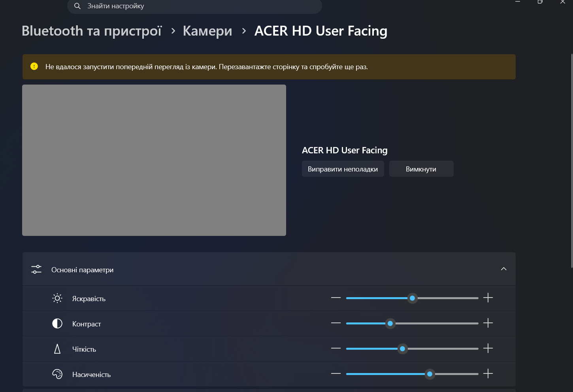Screen dimensions: 573x392
Task: Decrease Чіткість with minus button
Action: point(336,349)
